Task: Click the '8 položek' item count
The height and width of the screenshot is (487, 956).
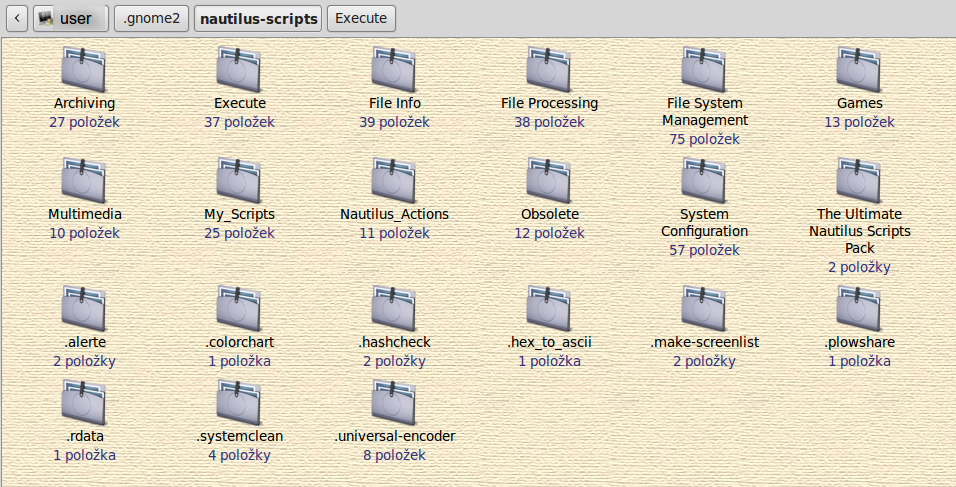Action: coord(394,455)
